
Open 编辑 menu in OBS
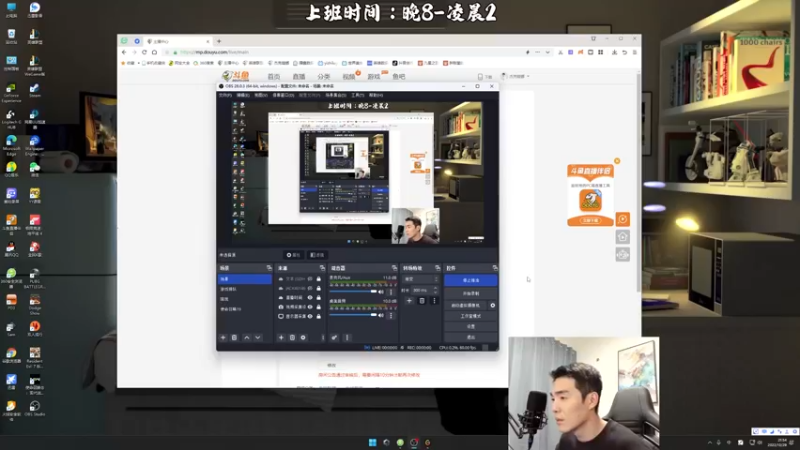pyautogui.click(x=243, y=95)
